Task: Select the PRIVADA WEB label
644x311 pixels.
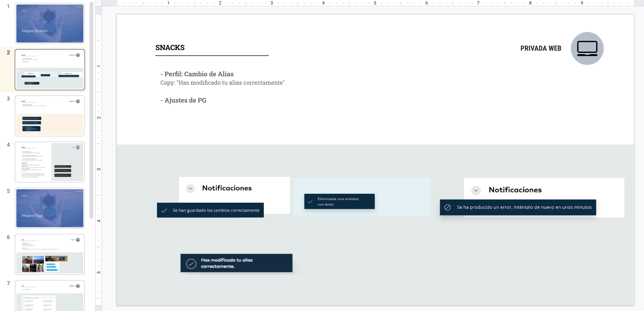Action: click(x=541, y=48)
